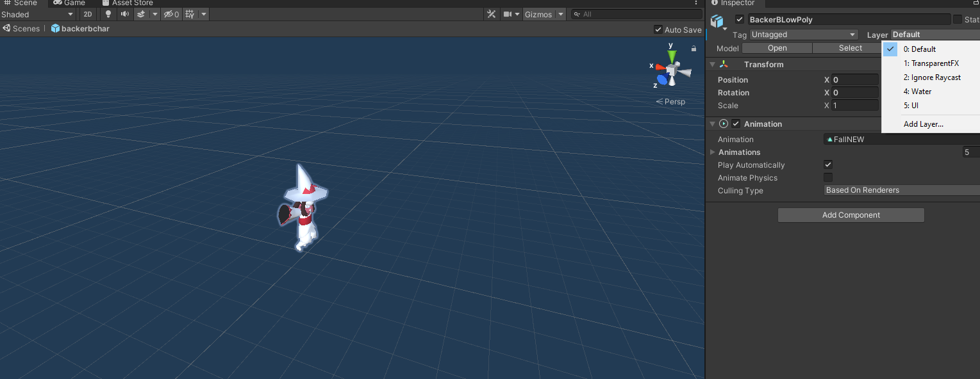Screen dimensions: 980x379
Task: Select layer 5: UI
Action: point(931,106)
